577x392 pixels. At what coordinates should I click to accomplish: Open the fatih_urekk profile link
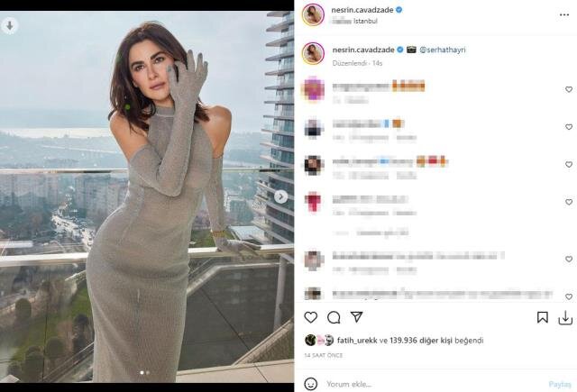point(357,341)
